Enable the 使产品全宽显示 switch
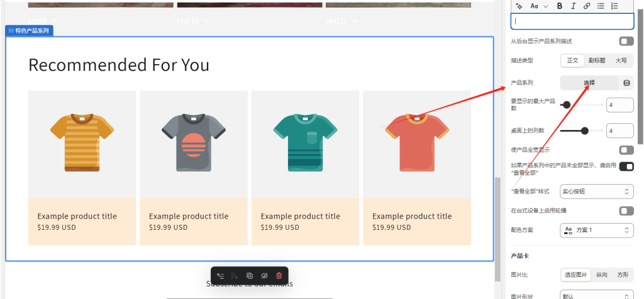Screen dimensions: 644x299 point(626,150)
